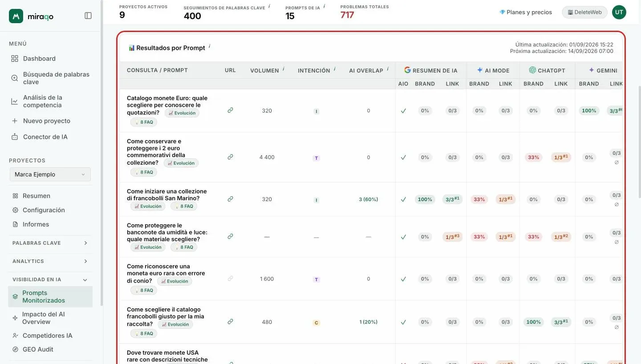Open URL link icon for catalogo francobolli giusto prompt
The width and height of the screenshot is (641, 364).
point(230,321)
